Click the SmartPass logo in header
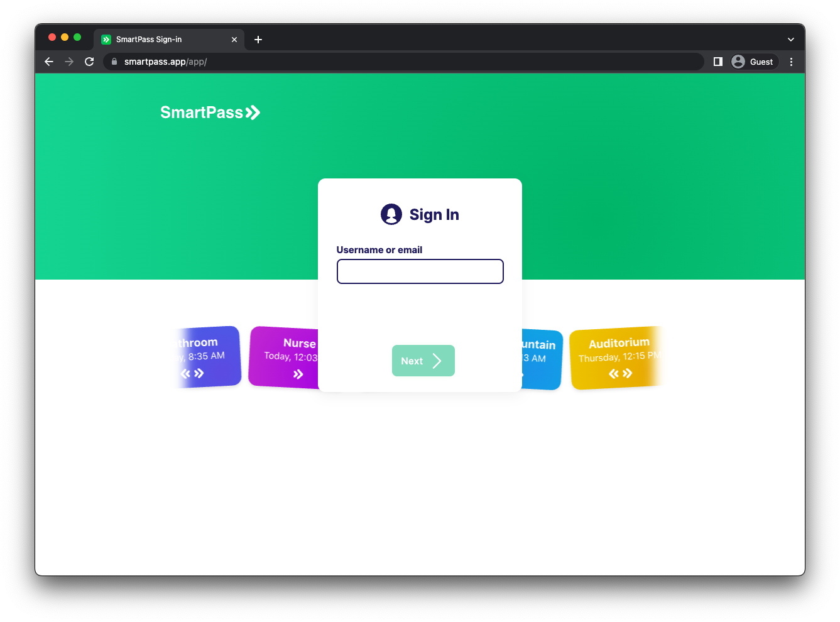 point(210,112)
